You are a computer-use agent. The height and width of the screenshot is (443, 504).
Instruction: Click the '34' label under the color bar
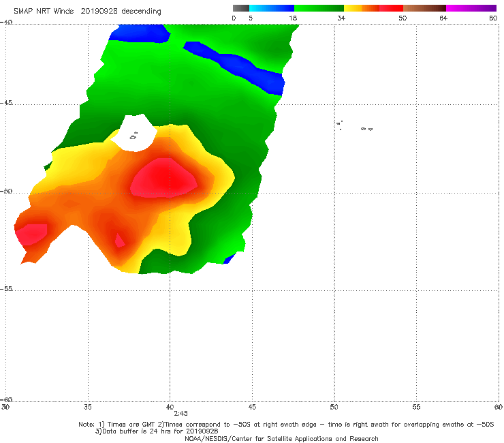tap(341, 18)
